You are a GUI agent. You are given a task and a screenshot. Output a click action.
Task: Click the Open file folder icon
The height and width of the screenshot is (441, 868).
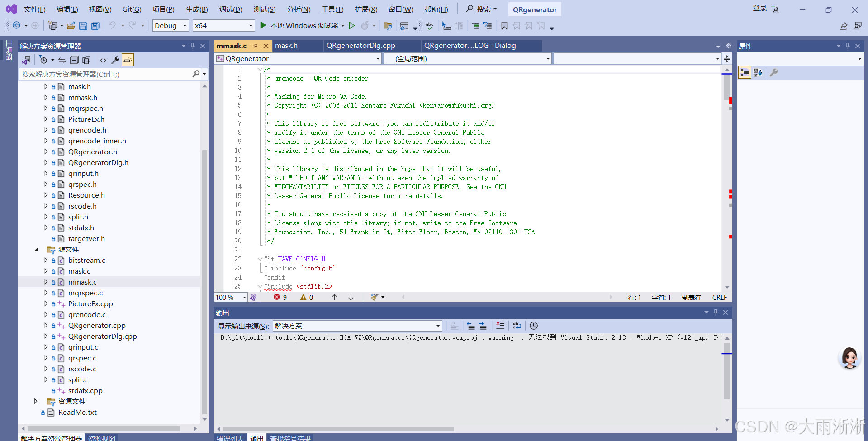(x=71, y=26)
